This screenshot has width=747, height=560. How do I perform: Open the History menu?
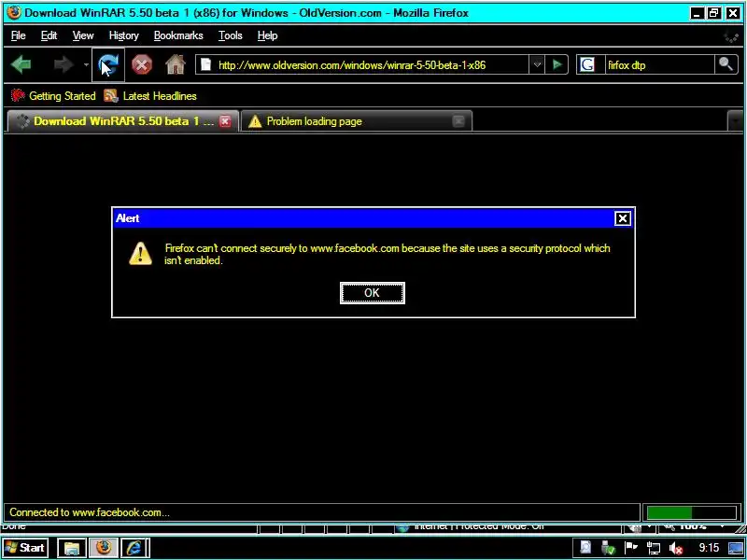click(x=123, y=35)
